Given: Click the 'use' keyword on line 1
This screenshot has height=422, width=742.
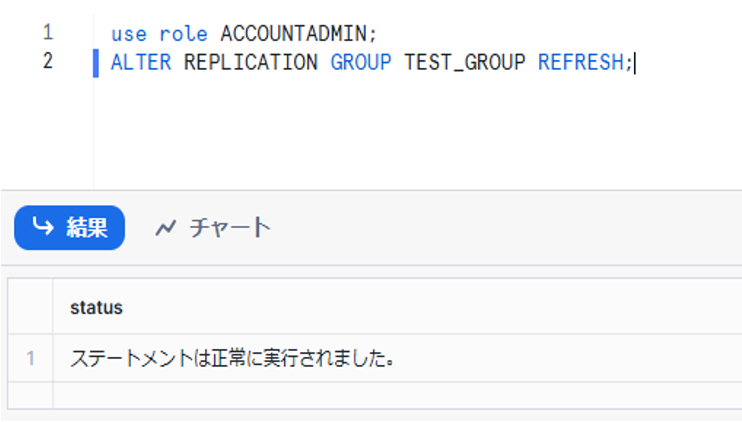Looking at the screenshot, I should [x=128, y=33].
